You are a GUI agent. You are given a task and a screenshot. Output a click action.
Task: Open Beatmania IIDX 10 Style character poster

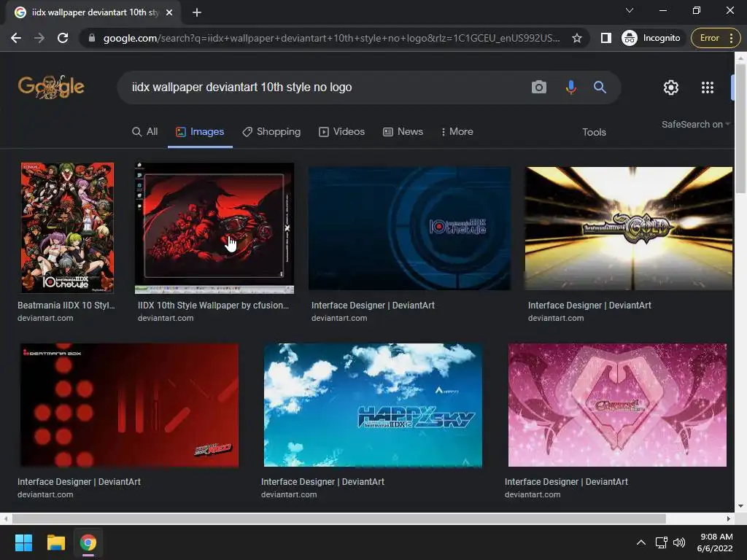pos(67,227)
